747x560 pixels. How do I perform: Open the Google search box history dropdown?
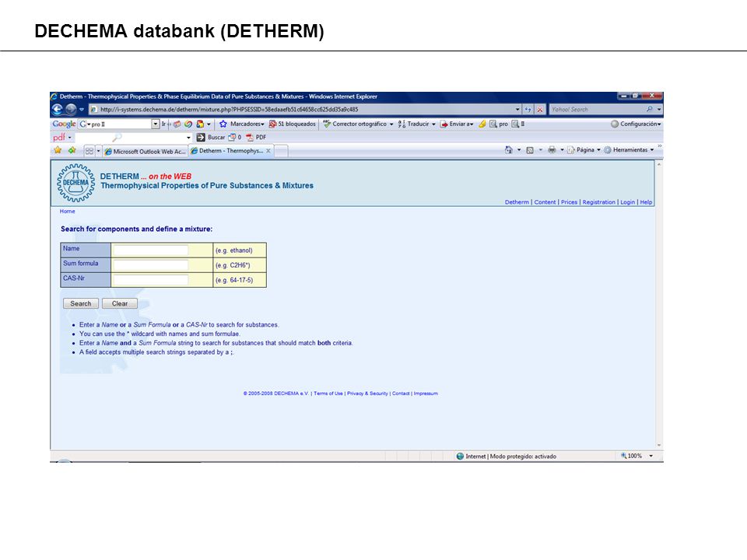pos(156,124)
